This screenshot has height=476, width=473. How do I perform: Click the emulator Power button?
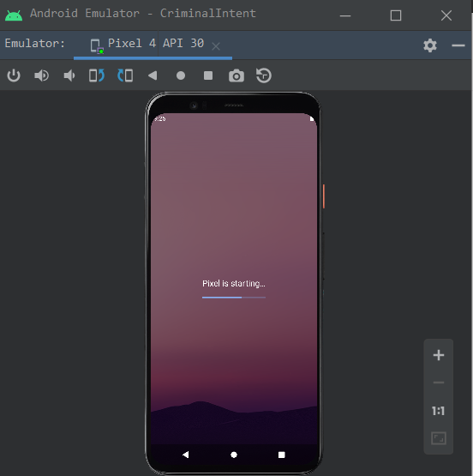14,75
